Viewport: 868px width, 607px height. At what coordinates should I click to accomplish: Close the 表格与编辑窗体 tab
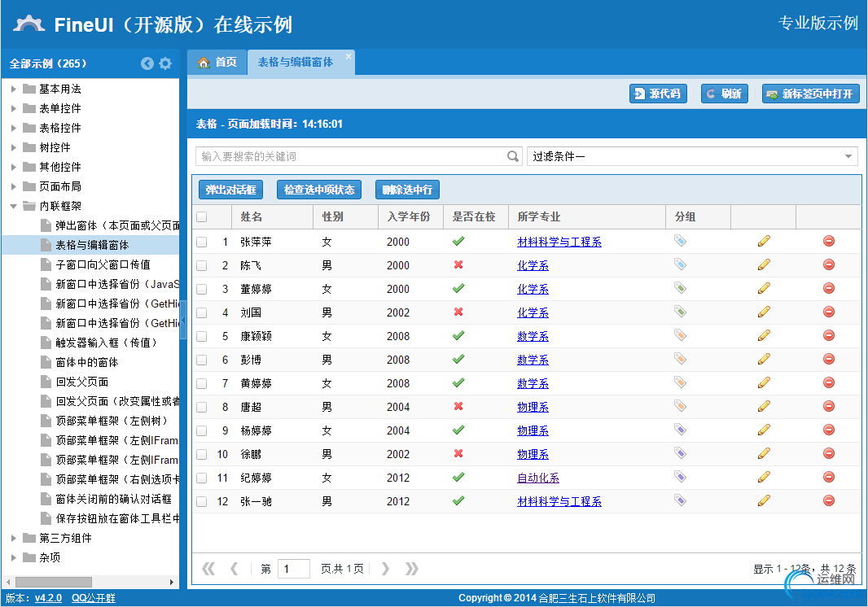click(349, 56)
